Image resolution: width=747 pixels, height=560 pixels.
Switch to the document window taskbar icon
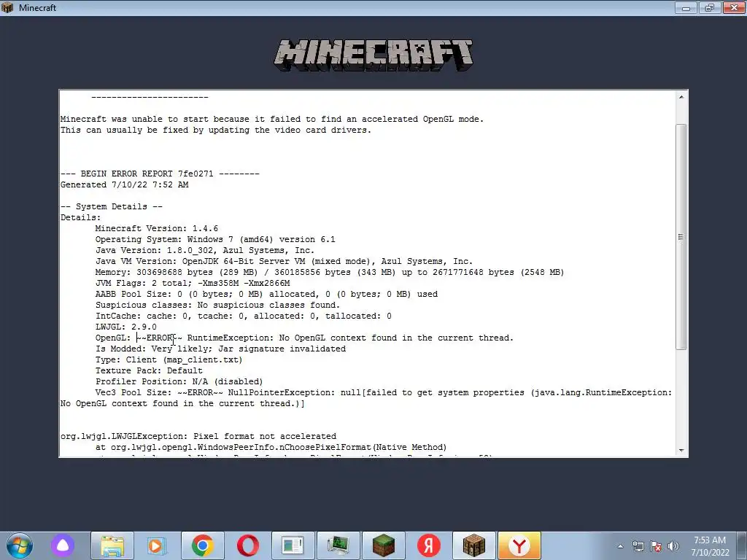(293, 545)
